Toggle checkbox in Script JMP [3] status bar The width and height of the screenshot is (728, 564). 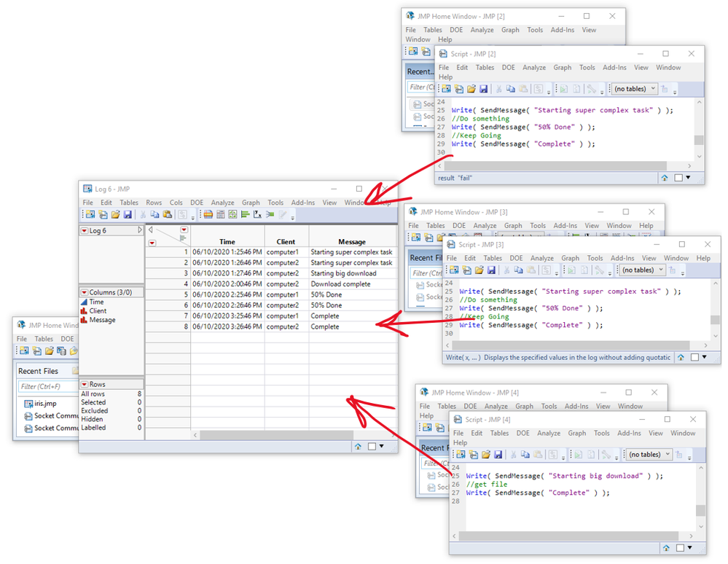[x=694, y=358]
